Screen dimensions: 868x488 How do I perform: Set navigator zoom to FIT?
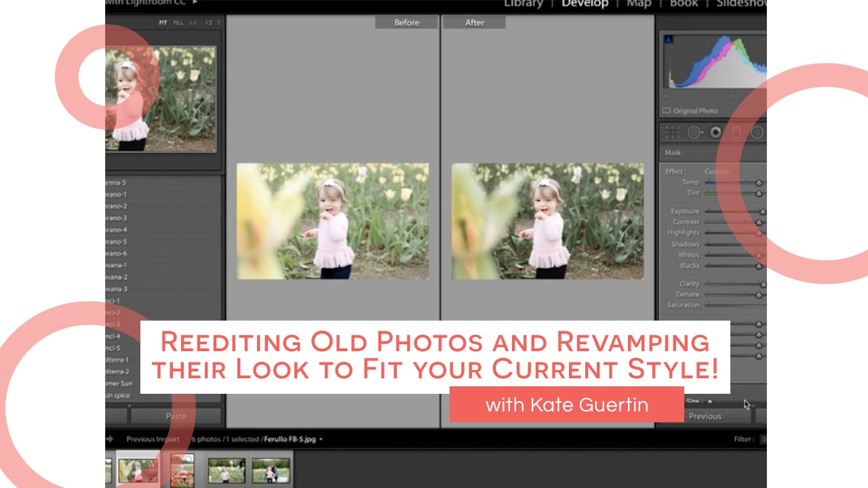(163, 22)
